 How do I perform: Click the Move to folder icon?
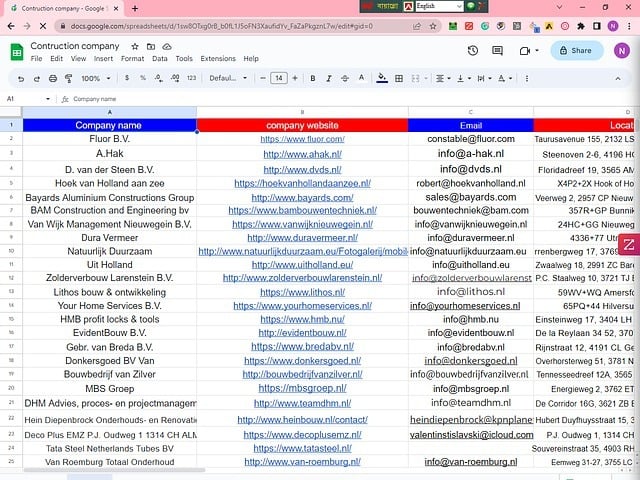(151, 47)
